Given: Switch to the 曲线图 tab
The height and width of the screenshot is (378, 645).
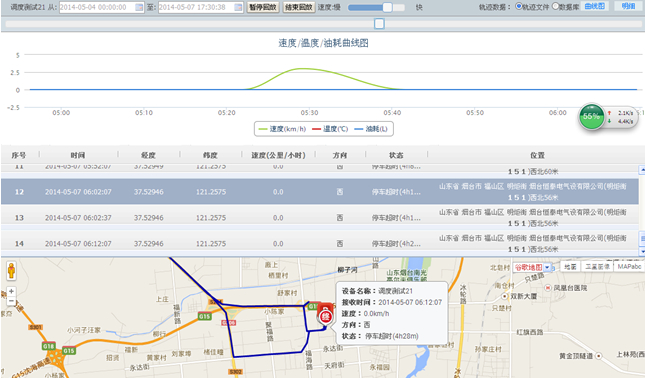Looking at the screenshot, I should click(x=595, y=6).
